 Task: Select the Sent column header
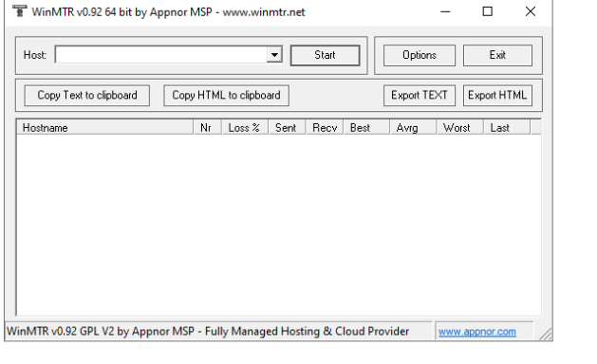(287, 127)
